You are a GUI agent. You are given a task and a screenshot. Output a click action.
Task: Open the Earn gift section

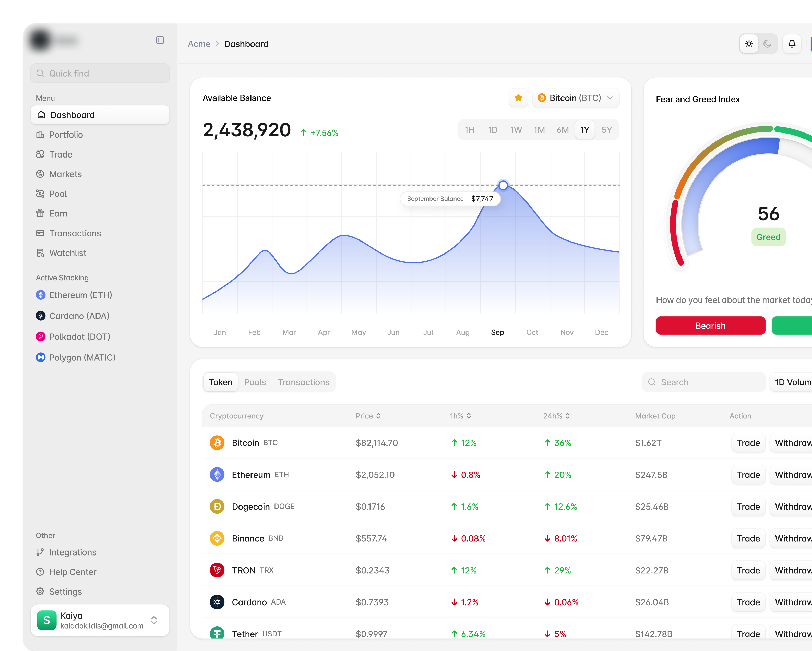click(58, 213)
